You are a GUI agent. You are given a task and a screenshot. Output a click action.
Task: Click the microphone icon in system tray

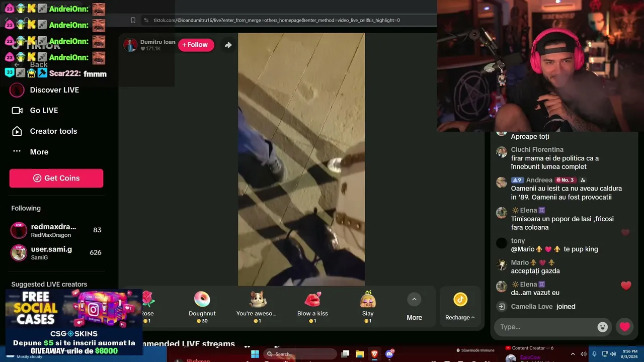pyautogui.click(x=594, y=354)
